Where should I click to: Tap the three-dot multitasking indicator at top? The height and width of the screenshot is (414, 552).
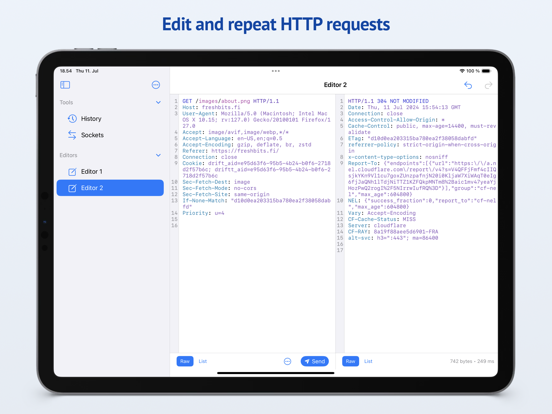(276, 71)
